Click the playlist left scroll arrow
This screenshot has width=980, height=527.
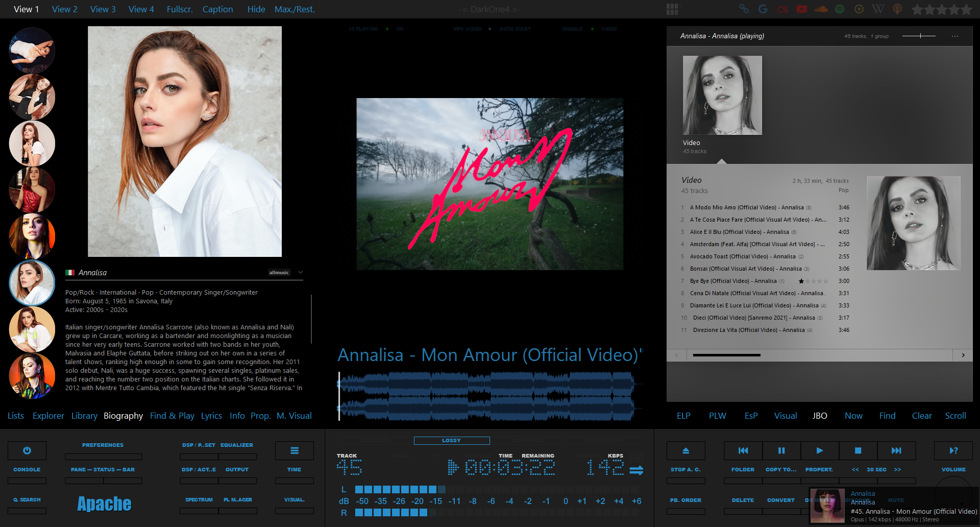[677, 355]
